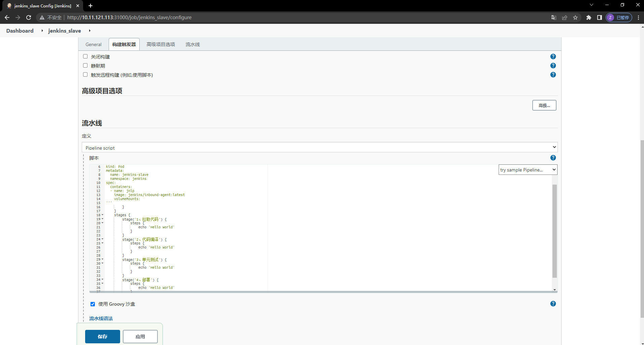This screenshot has width=644, height=345.
Task: Open help icon beside 脚本 label
Action: point(553,158)
